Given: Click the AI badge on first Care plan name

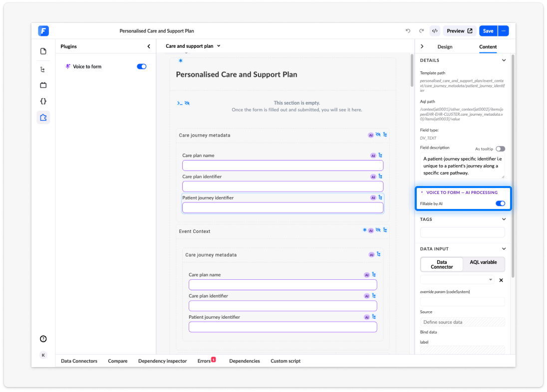Looking at the screenshot, I should (373, 156).
